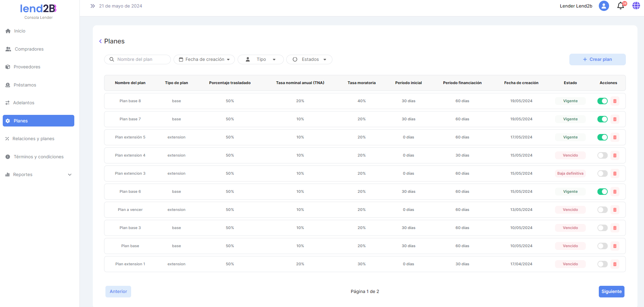This screenshot has height=307, width=644.
Task: Delete Plan base 8 with trash icon
Action: pos(615,101)
